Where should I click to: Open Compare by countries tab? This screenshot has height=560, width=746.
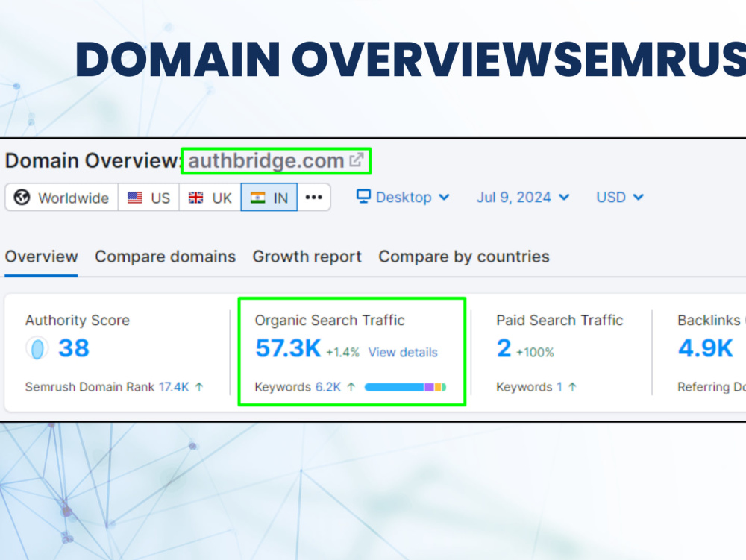click(x=464, y=257)
